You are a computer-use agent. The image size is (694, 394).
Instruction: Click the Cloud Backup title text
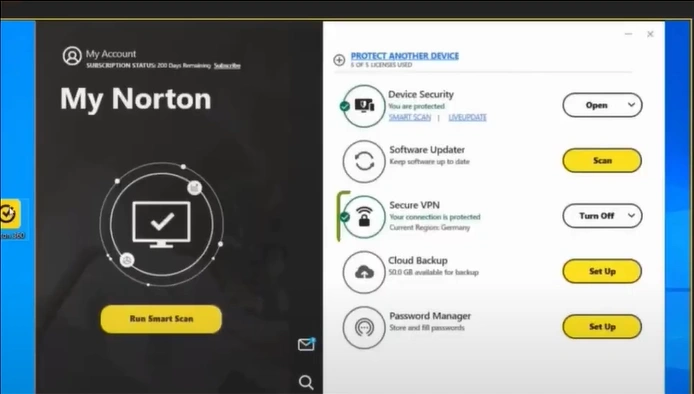(418, 260)
